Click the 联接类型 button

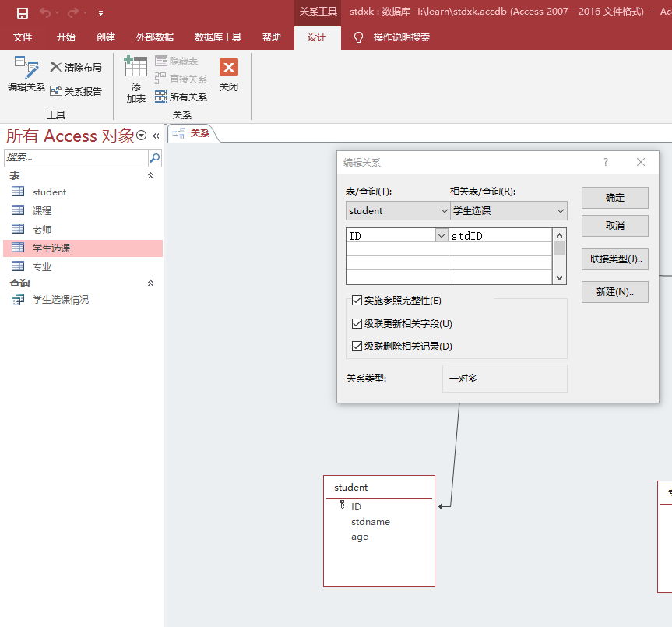615,259
